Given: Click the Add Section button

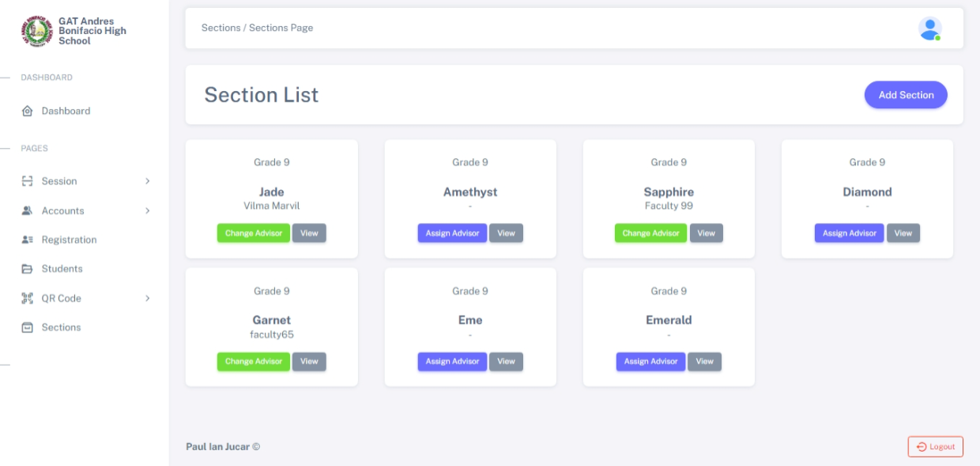Looking at the screenshot, I should pos(906,95).
